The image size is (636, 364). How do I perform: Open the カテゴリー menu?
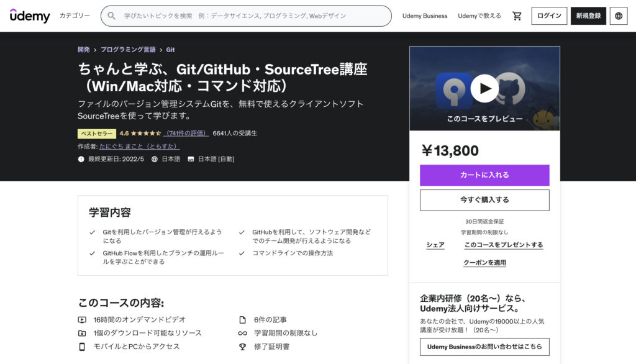pyautogui.click(x=75, y=16)
